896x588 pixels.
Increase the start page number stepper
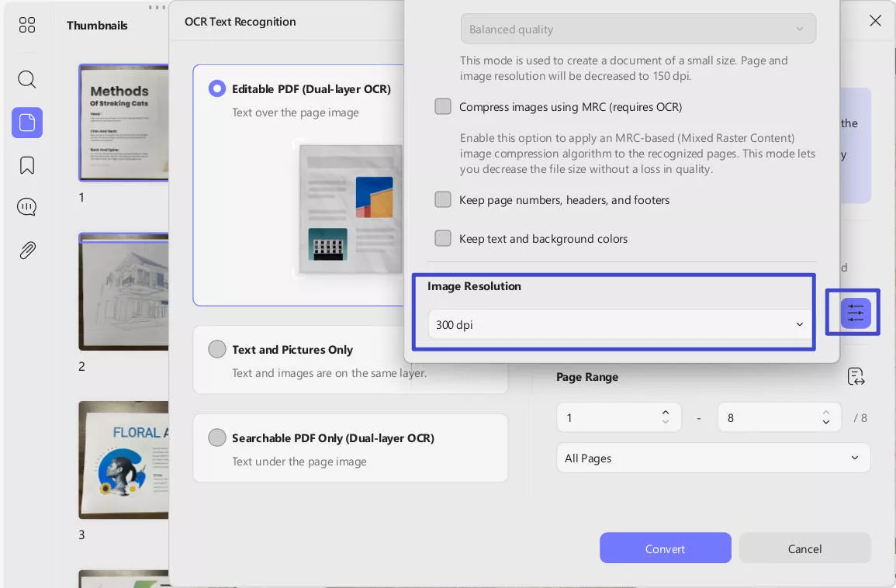click(x=665, y=412)
